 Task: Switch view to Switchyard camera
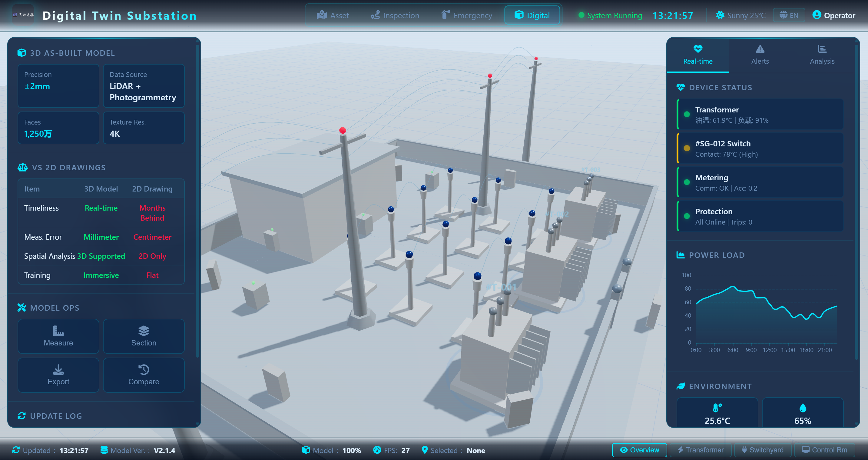click(762, 450)
